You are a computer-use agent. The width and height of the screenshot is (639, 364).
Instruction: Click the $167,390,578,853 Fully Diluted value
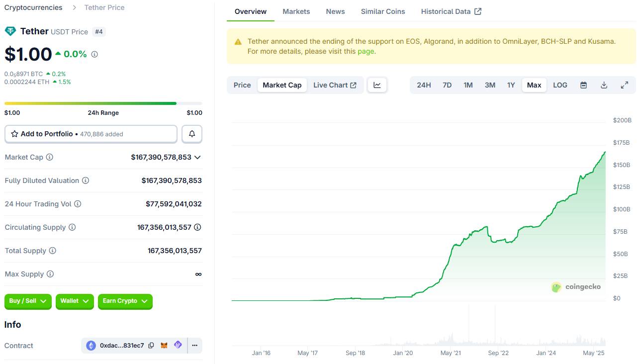pos(172,181)
